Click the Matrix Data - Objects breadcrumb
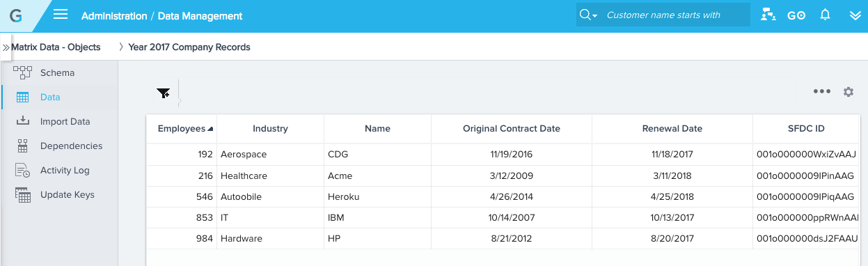The image size is (868, 266). click(56, 47)
